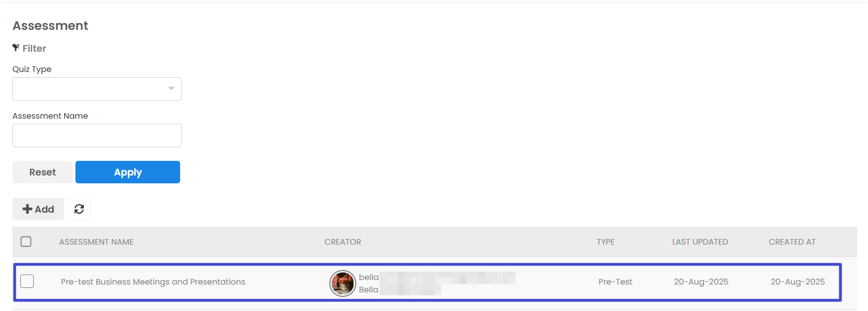Select the Pre-test Business Meetings row checkbox

27,281
